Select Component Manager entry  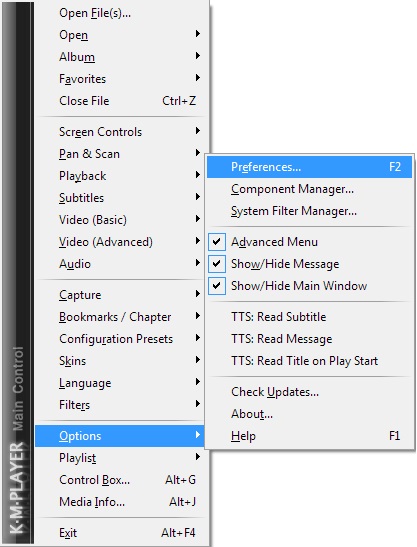pos(309,189)
